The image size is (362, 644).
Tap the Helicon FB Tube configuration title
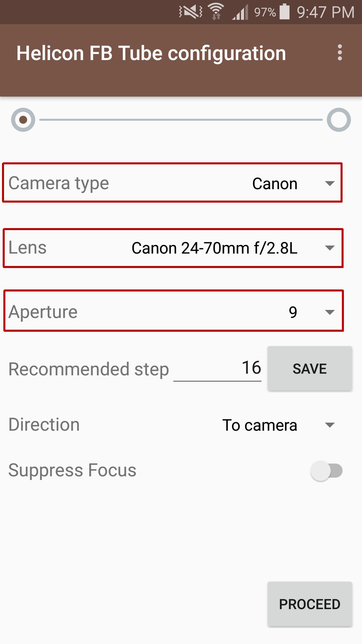point(151,53)
